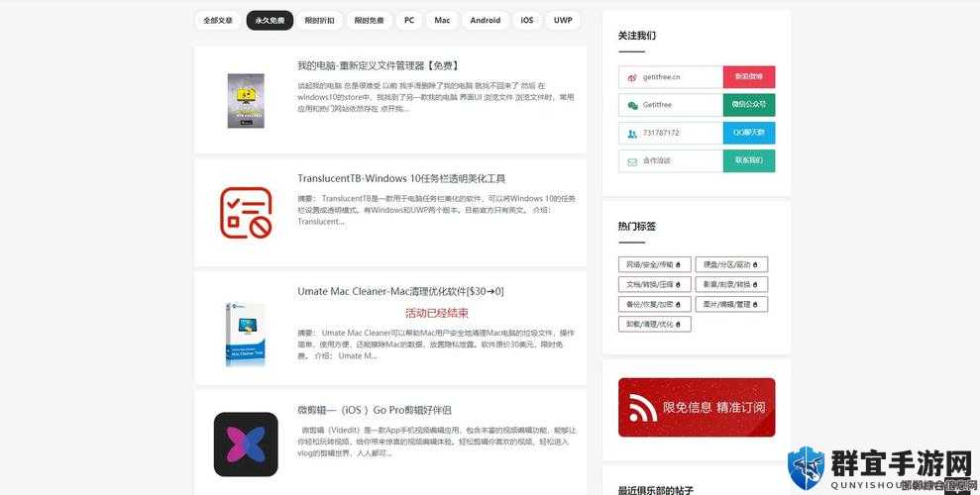Select the 硬盘/分区/驱动 hot tag
Screen dimensions: 980x495
coord(731,264)
